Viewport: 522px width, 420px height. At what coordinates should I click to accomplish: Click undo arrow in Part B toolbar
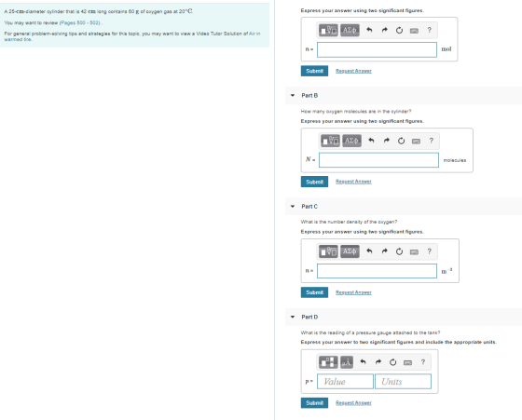(x=371, y=141)
